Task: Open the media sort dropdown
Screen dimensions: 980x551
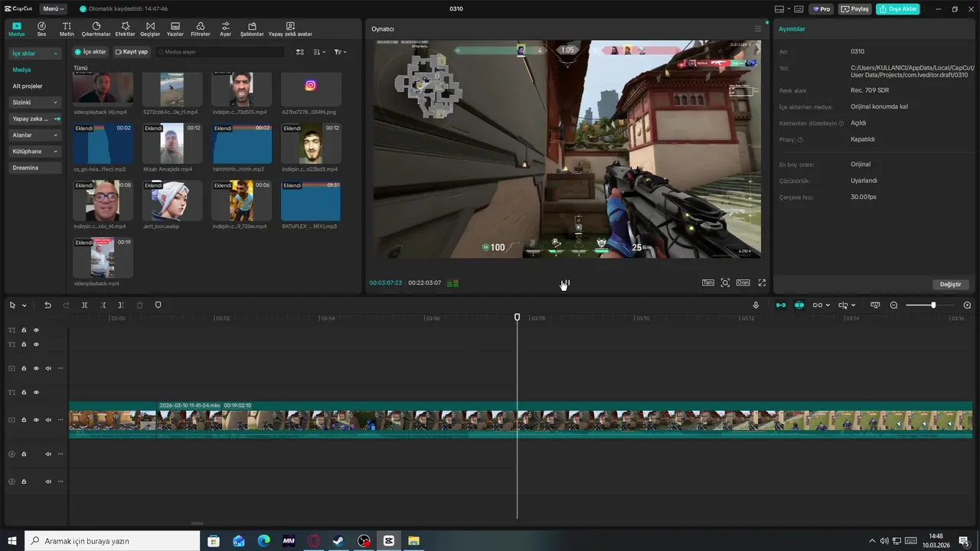Action: [x=319, y=52]
